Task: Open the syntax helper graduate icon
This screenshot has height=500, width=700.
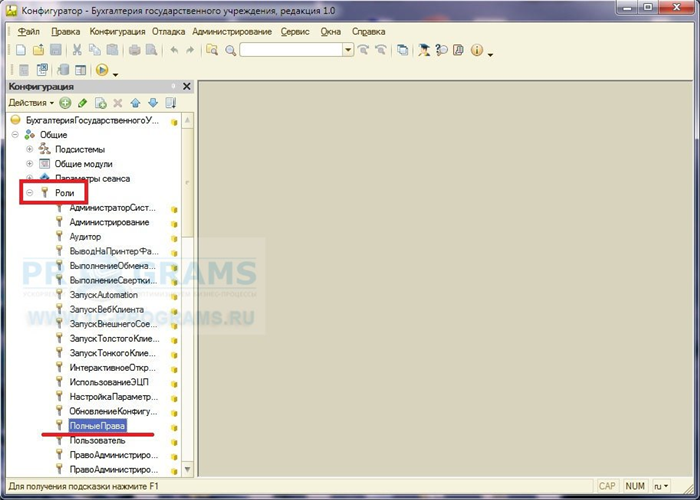Action: (424, 50)
